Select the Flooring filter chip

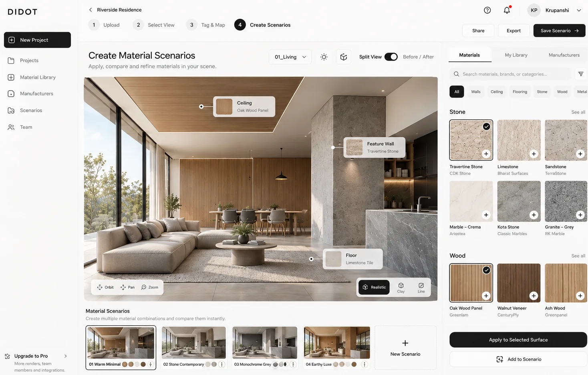(520, 92)
